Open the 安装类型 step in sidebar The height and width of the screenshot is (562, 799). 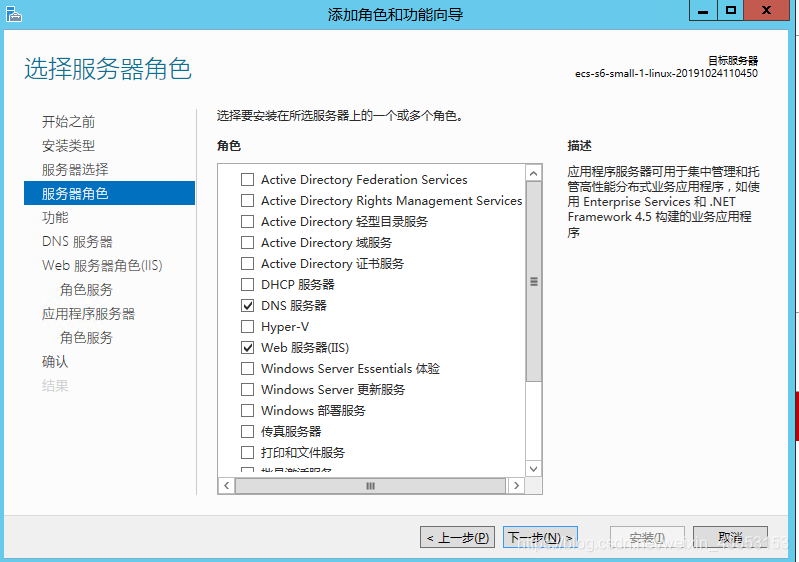(69, 146)
